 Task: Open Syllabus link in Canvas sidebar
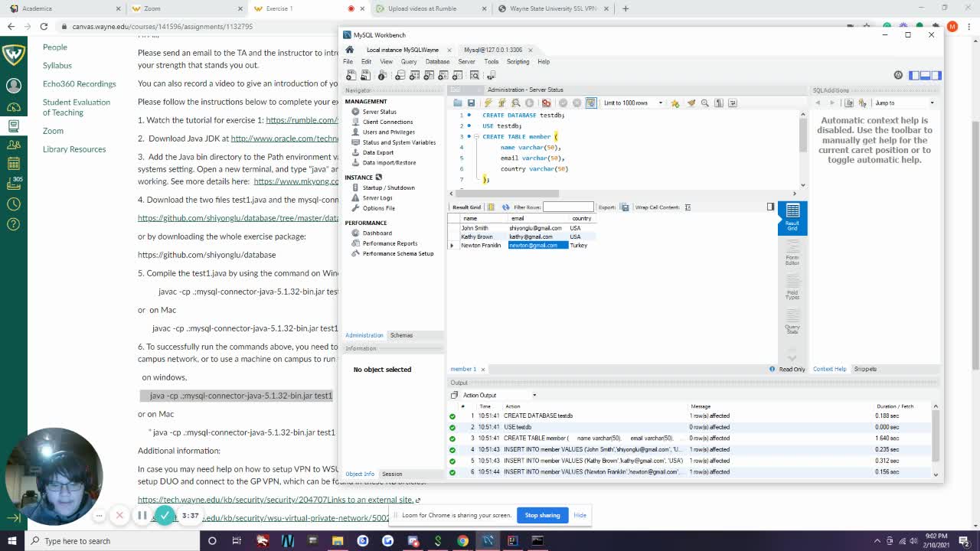point(57,65)
